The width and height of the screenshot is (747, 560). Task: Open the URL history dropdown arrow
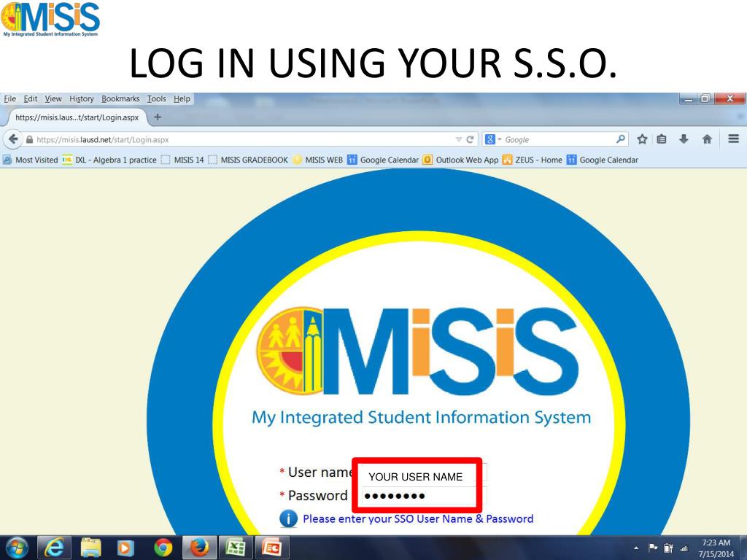(459, 139)
